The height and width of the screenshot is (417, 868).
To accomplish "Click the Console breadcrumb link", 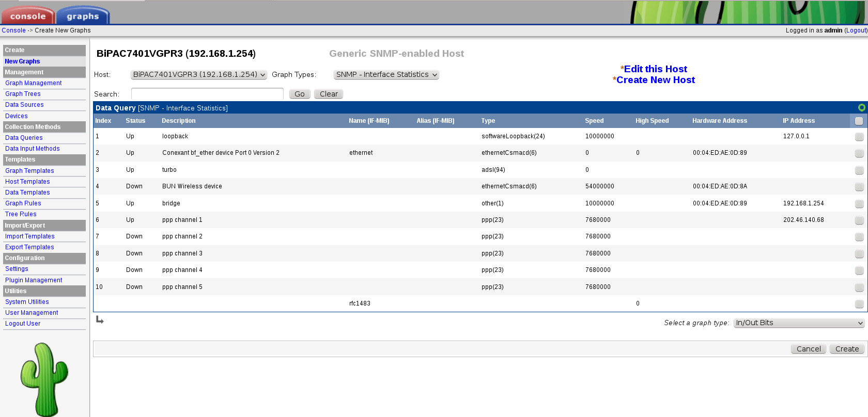I will pyautogui.click(x=13, y=30).
